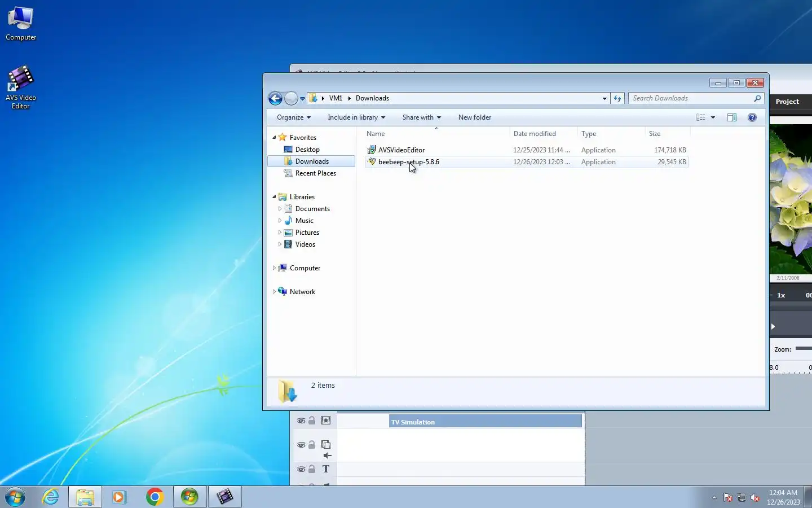The height and width of the screenshot is (508, 812).
Task: Create a New folder
Action: click(x=475, y=117)
